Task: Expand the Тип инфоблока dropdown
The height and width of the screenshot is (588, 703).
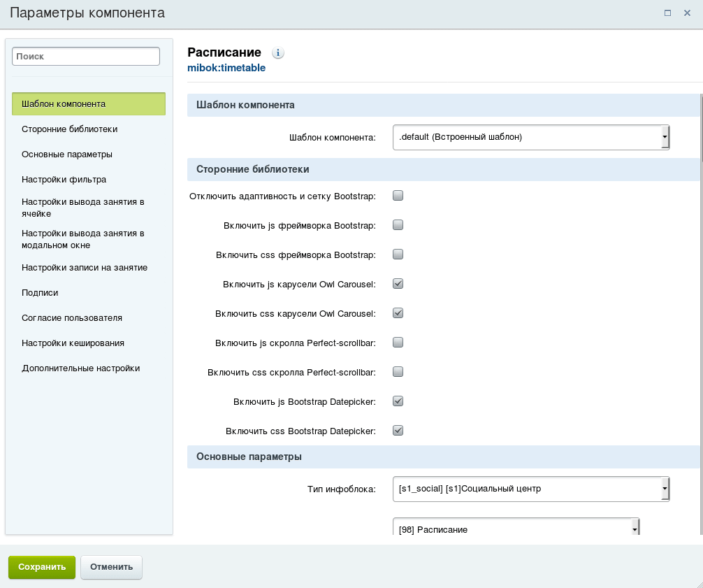Action: click(x=531, y=489)
